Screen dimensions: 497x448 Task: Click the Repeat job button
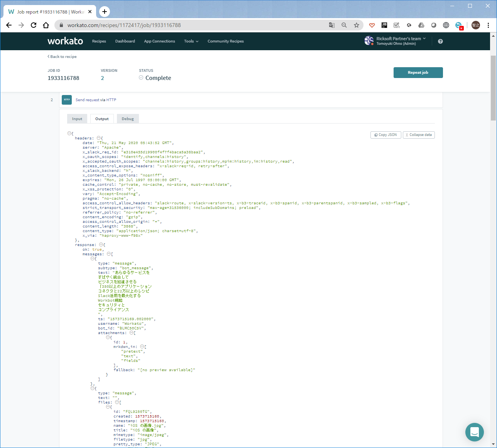(418, 73)
